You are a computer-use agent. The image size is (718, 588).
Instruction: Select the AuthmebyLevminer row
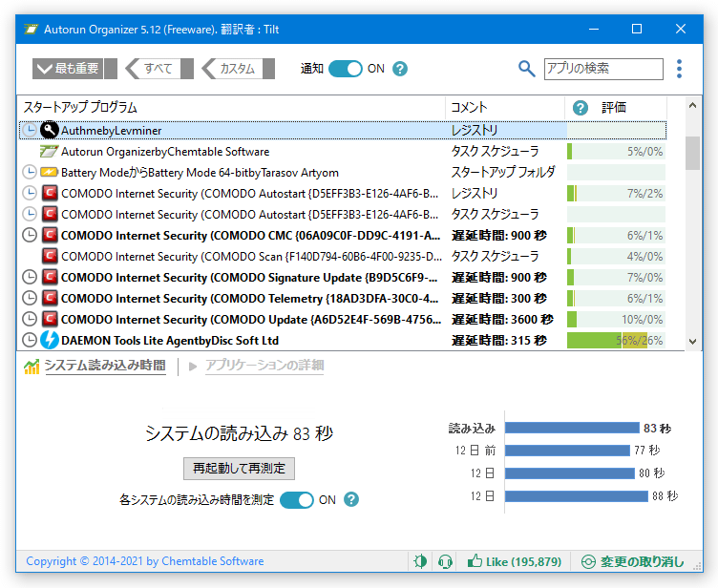tap(343, 131)
